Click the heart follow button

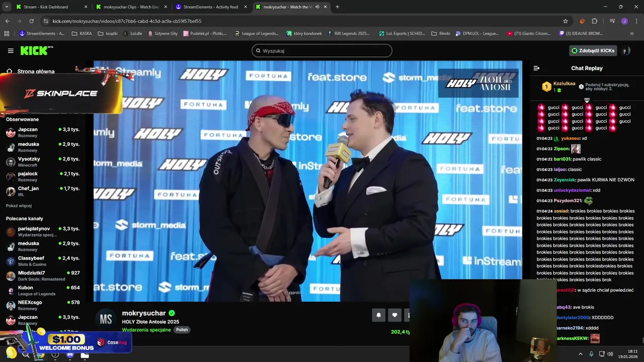[394, 315]
